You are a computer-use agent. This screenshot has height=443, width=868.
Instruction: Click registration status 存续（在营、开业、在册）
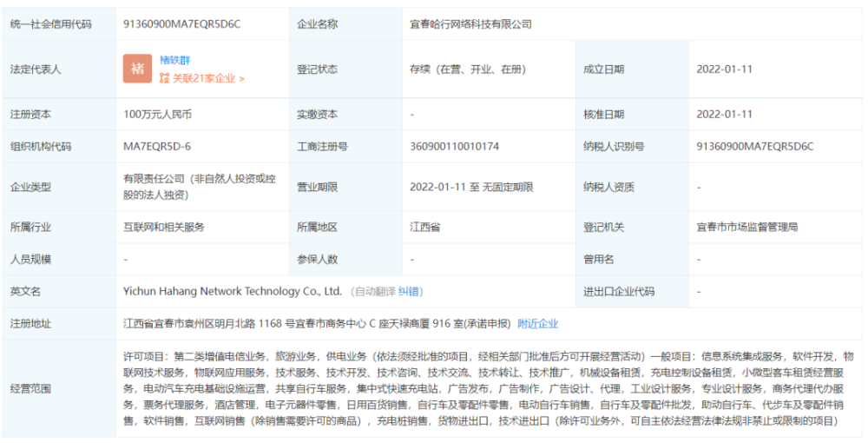pyautogui.click(x=468, y=69)
